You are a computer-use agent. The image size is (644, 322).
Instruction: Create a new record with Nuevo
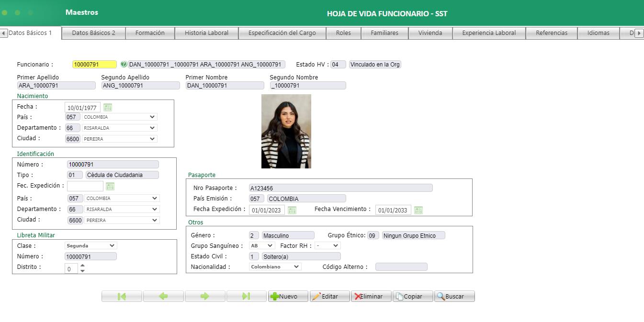288,296
